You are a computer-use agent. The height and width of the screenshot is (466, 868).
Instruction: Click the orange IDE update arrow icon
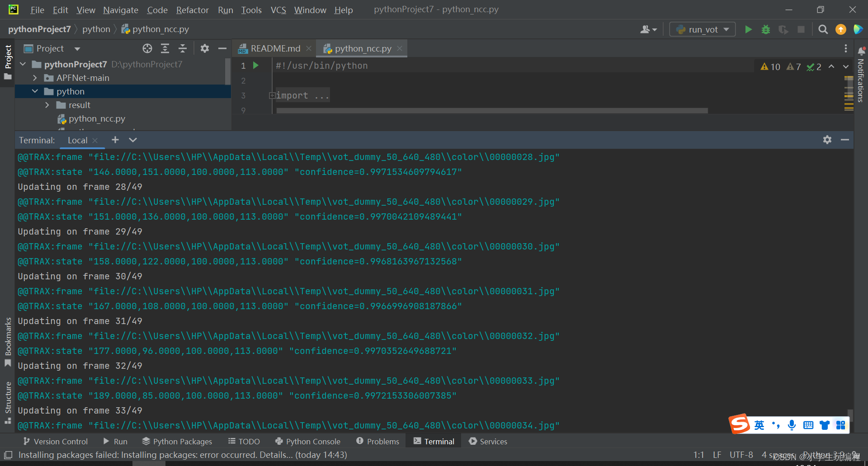pos(841,29)
